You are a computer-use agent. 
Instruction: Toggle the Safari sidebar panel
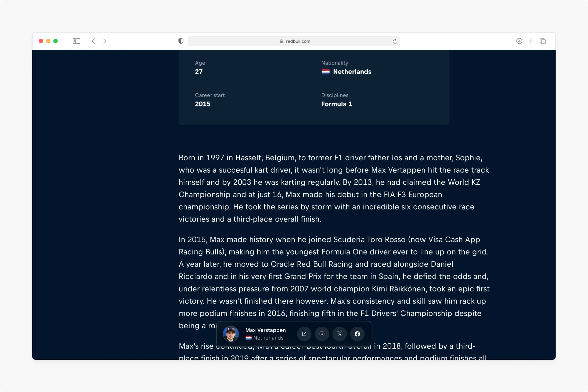pos(77,41)
